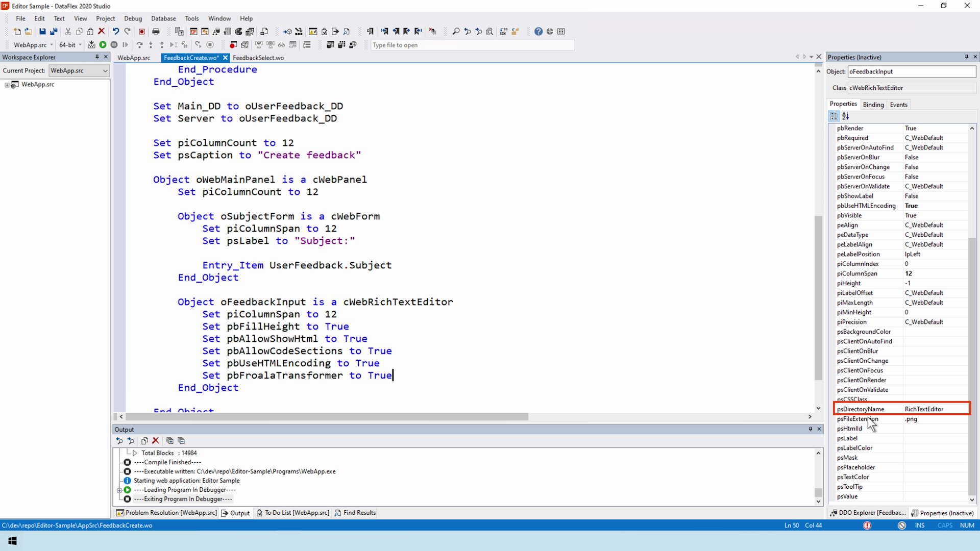Clear output with red X icon
The width and height of the screenshot is (980, 551).
point(156,441)
